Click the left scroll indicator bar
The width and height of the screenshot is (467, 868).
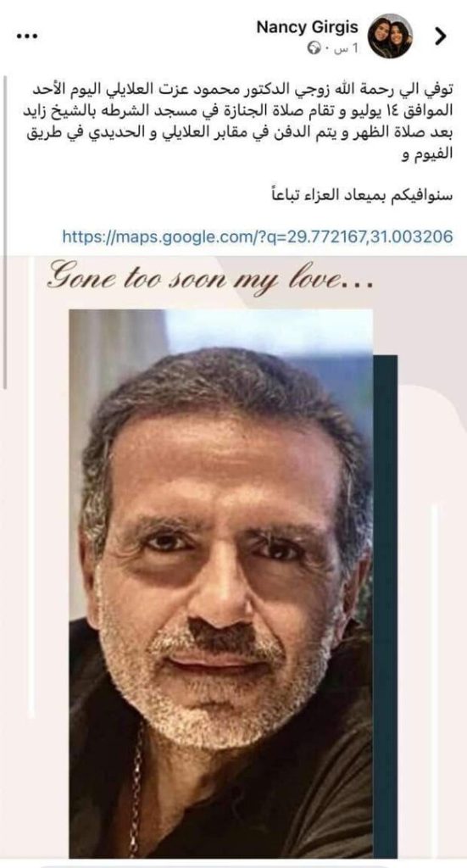pos(6,232)
